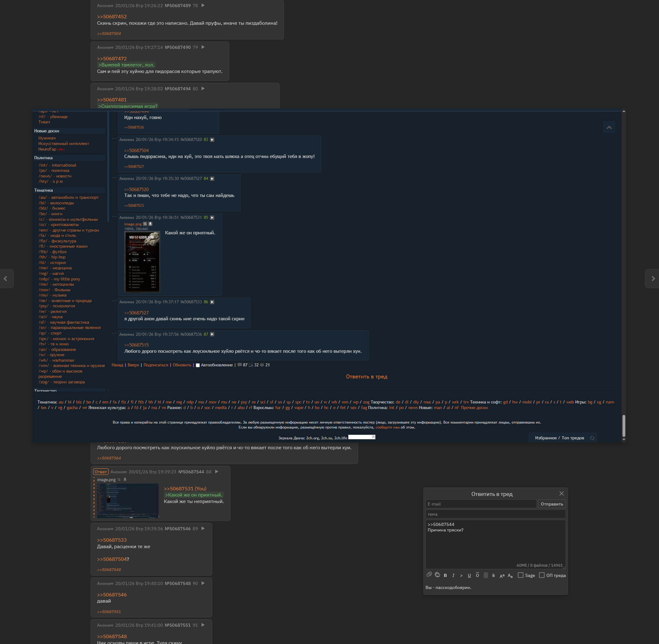Open the /po/ политика board link
This screenshot has width=659, height=644.
point(54,170)
